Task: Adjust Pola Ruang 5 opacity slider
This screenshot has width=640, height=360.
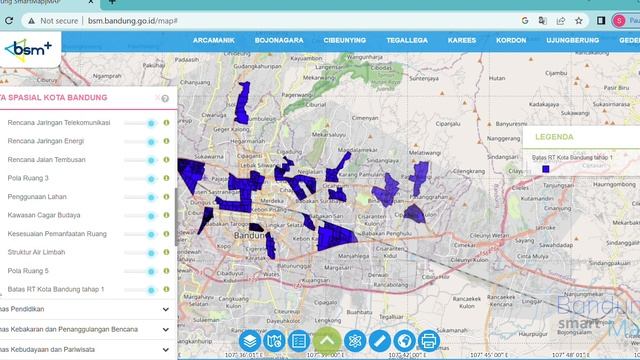Action: click(140, 271)
